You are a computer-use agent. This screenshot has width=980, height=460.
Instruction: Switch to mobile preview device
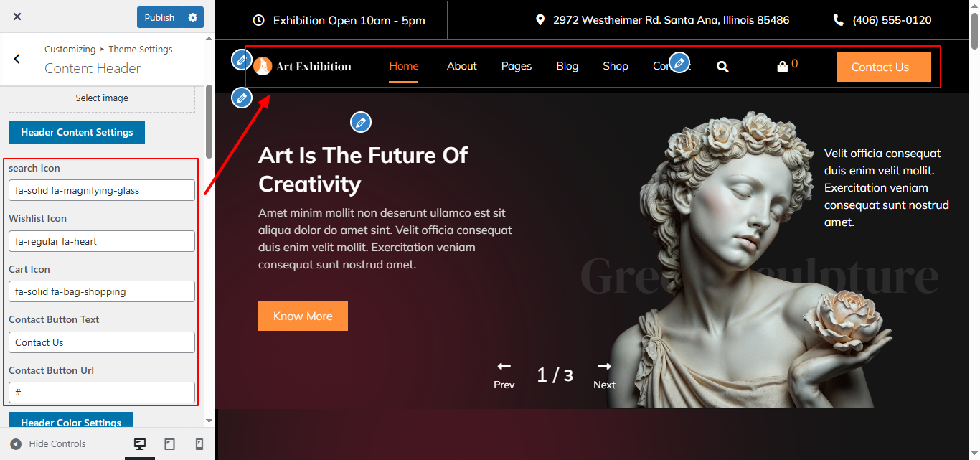(199, 444)
